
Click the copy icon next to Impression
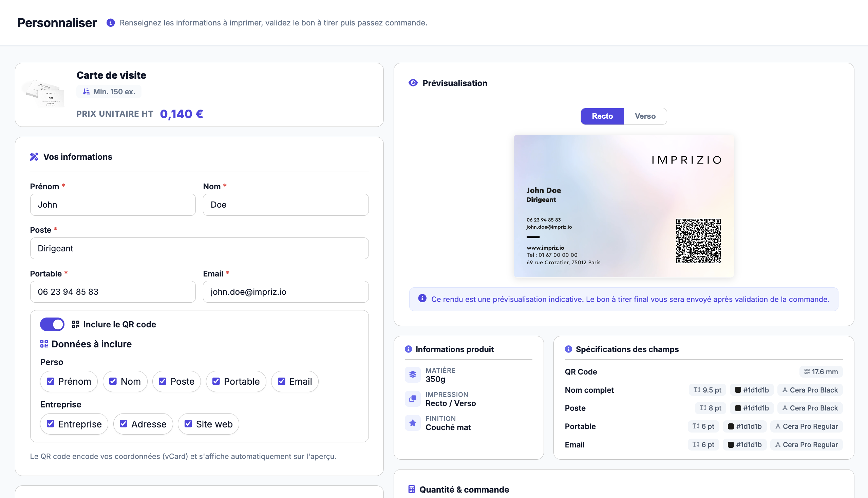click(x=413, y=399)
